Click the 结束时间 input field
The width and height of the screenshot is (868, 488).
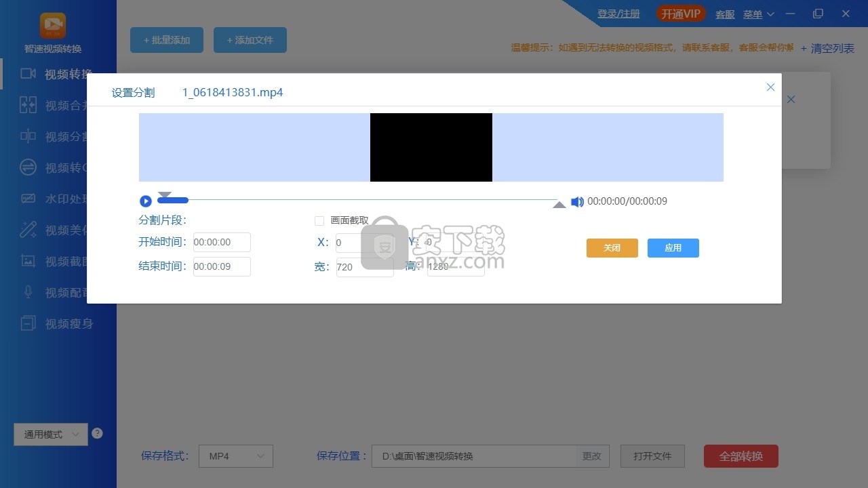tap(222, 266)
